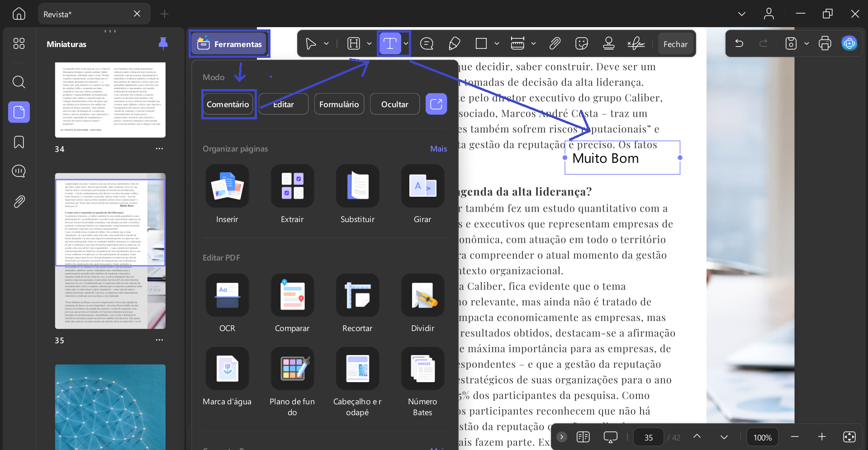Select the sticky note comment tool
868x450 pixels.
pyautogui.click(x=427, y=44)
